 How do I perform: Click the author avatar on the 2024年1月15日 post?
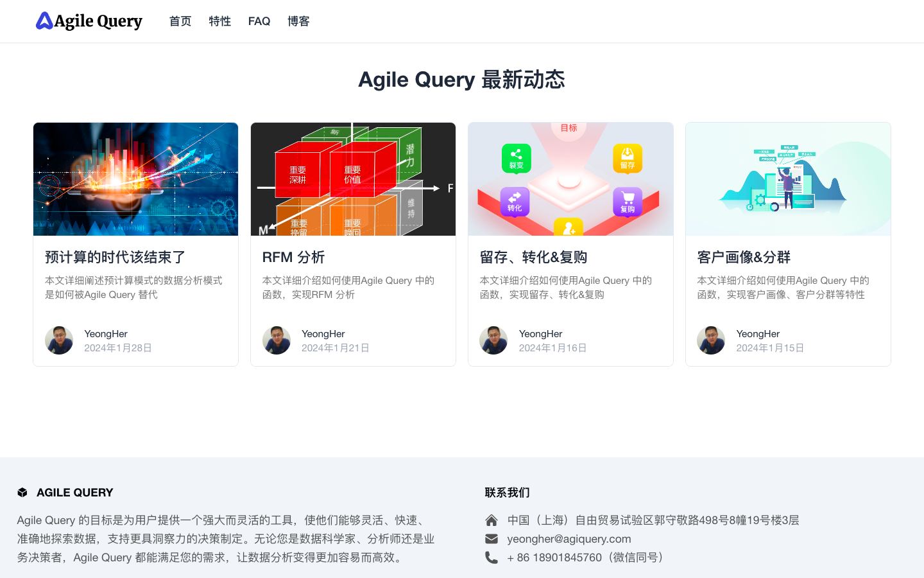pos(711,340)
